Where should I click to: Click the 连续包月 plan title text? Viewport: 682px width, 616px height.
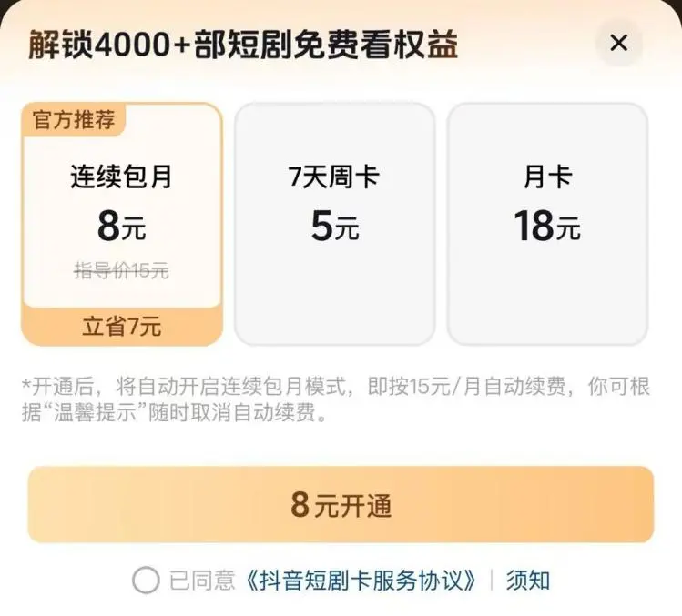[121, 177]
